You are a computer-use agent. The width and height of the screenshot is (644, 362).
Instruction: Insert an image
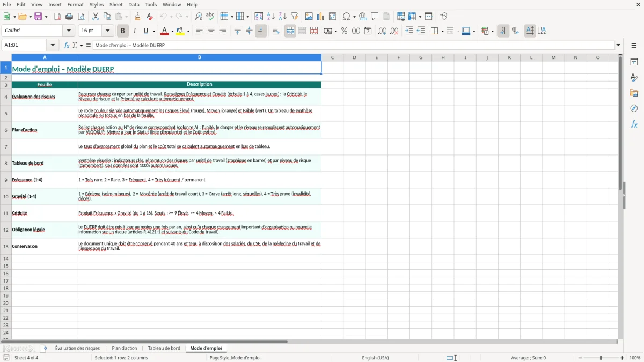(309, 17)
